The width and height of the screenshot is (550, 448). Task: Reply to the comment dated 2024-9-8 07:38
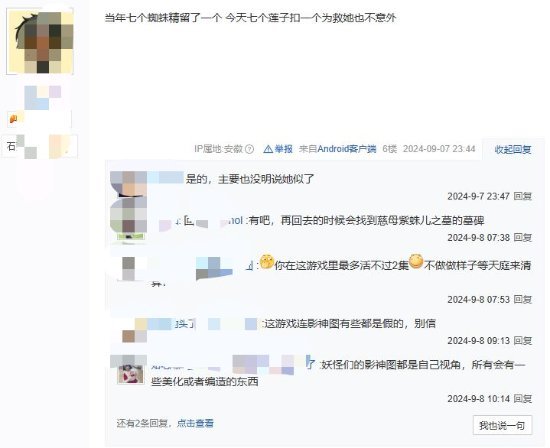(523, 238)
